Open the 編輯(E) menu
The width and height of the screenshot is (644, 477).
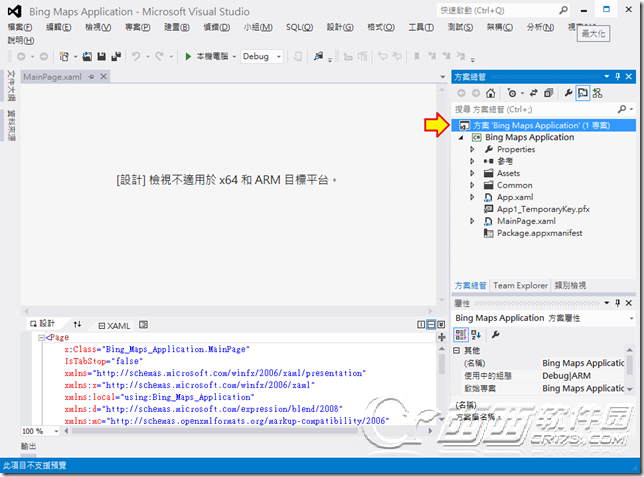tap(59, 27)
